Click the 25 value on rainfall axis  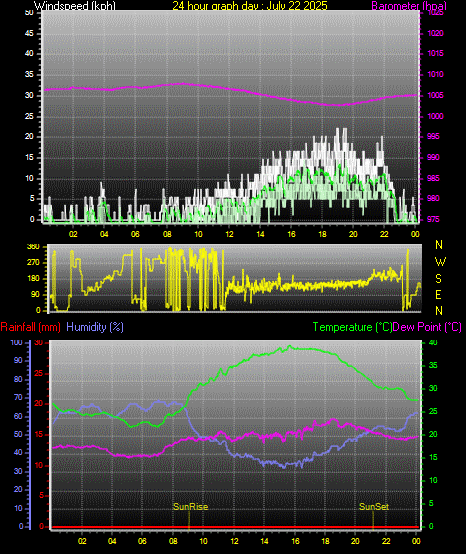click(x=39, y=373)
